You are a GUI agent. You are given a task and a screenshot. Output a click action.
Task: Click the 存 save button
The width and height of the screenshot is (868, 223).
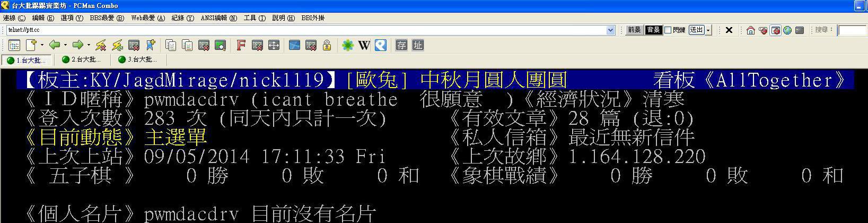[x=401, y=45]
